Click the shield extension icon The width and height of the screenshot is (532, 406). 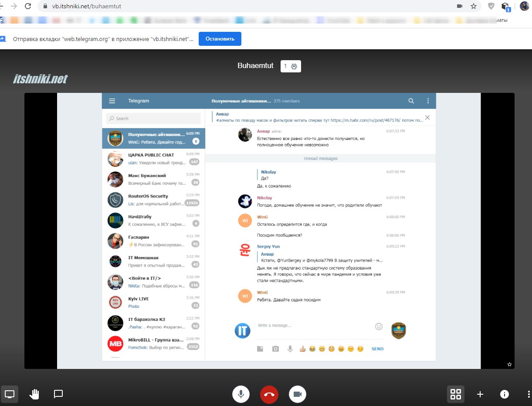(491, 6)
